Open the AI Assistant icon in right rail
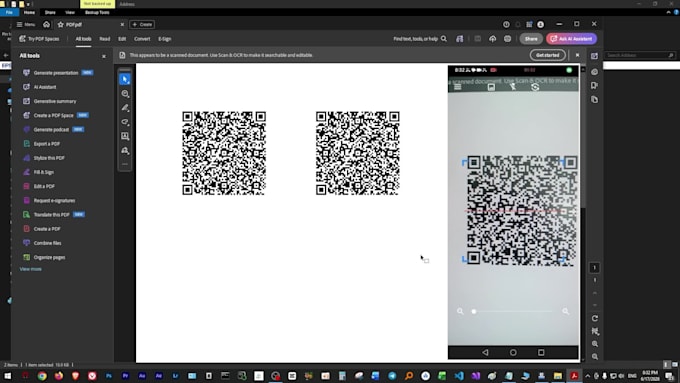This screenshot has height=383, width=680. point(594,56)
